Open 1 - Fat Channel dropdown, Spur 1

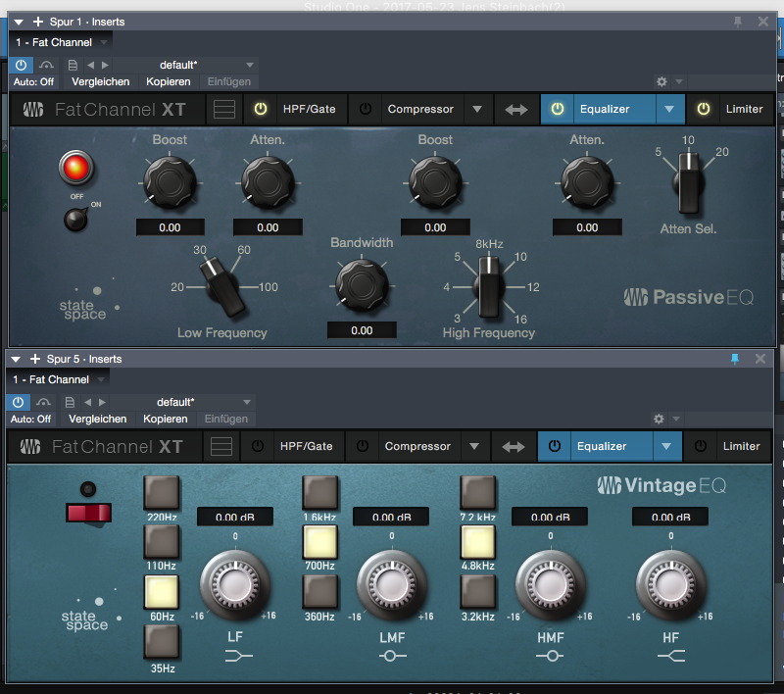coord(61,42)
